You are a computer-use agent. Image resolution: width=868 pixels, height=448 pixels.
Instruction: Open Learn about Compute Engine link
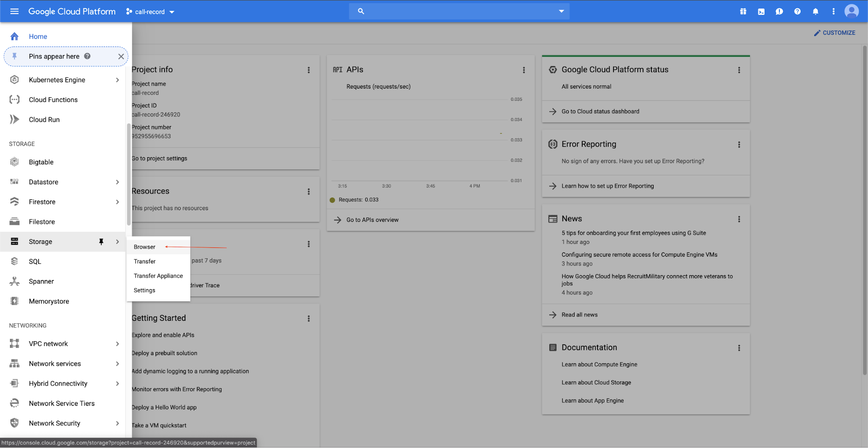coord(599,365)
